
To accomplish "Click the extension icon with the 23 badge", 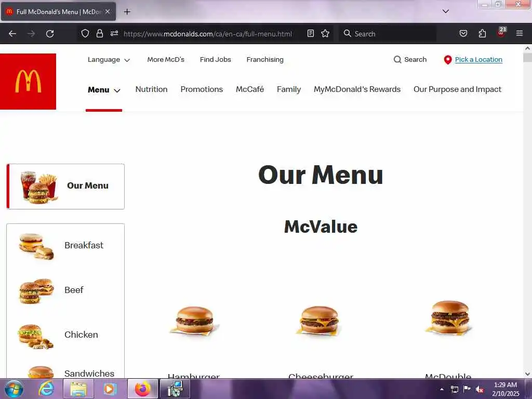I will (x=501, y=33).
